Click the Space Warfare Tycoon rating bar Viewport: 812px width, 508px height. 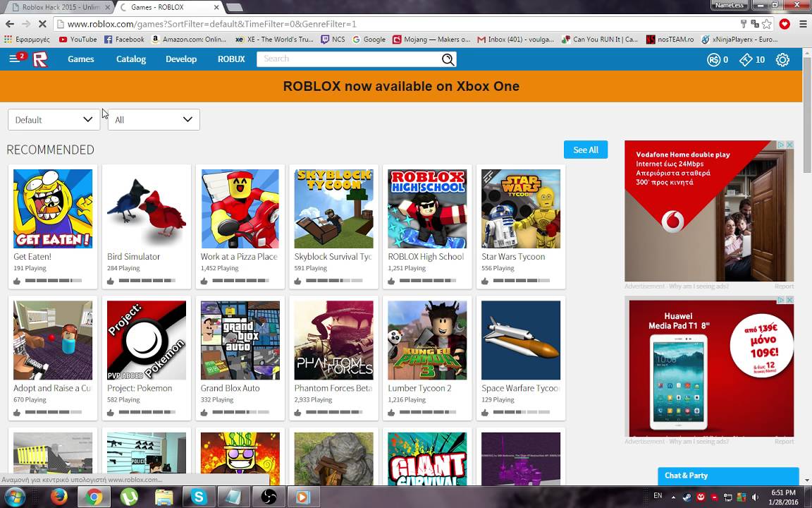522,413
